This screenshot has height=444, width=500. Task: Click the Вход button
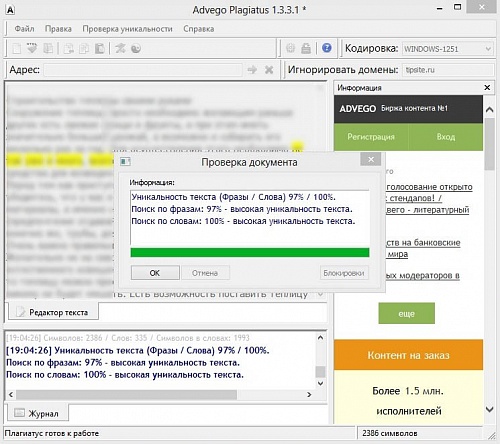click(x=446, y=137)
